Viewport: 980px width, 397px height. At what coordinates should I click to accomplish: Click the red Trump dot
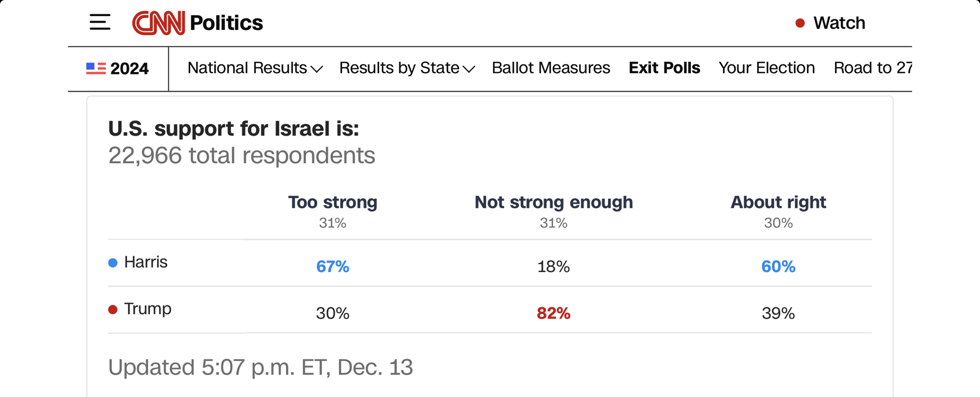pos(113,310)
